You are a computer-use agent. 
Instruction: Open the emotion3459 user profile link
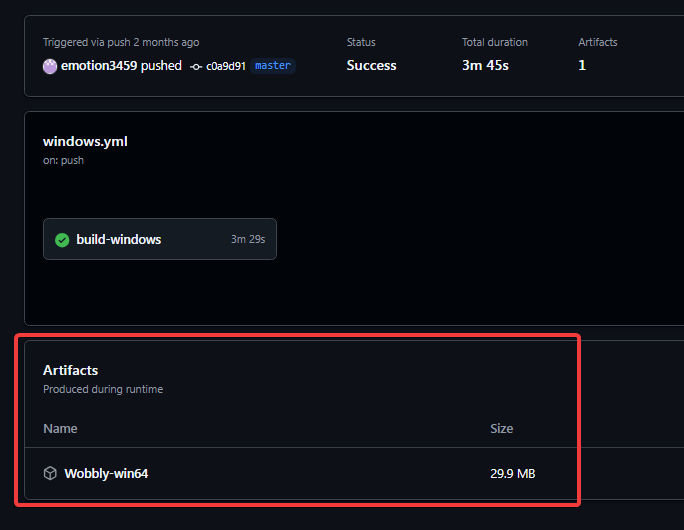pyautogui.click(x=99, y=66)
